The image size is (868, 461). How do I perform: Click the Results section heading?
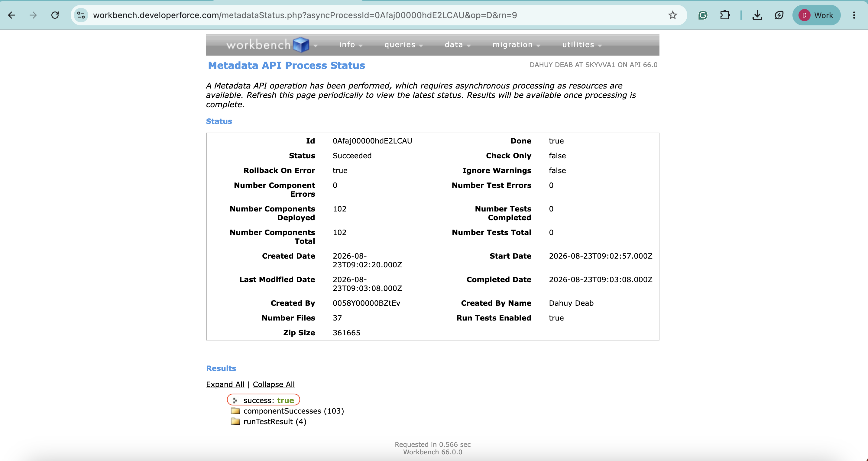pyautogui.click(x=221, y=368)
